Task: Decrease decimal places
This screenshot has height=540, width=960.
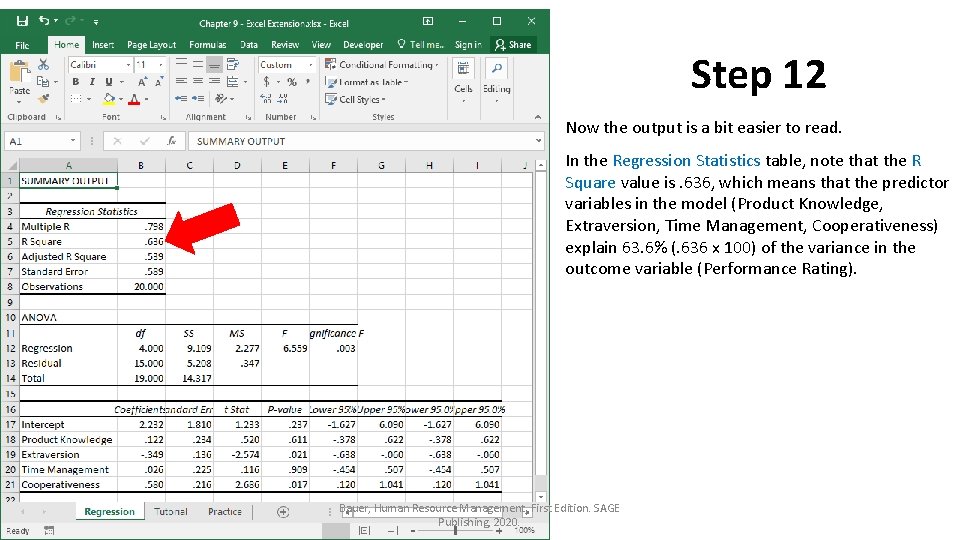Action: click(283, 99)
